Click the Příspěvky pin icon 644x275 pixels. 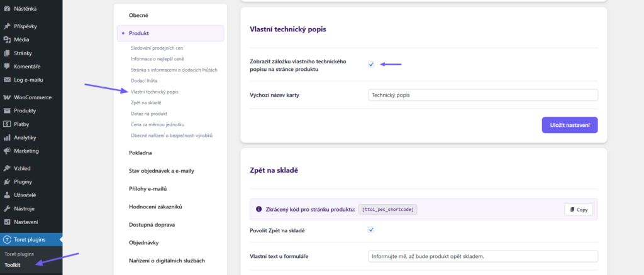point(6,26)
